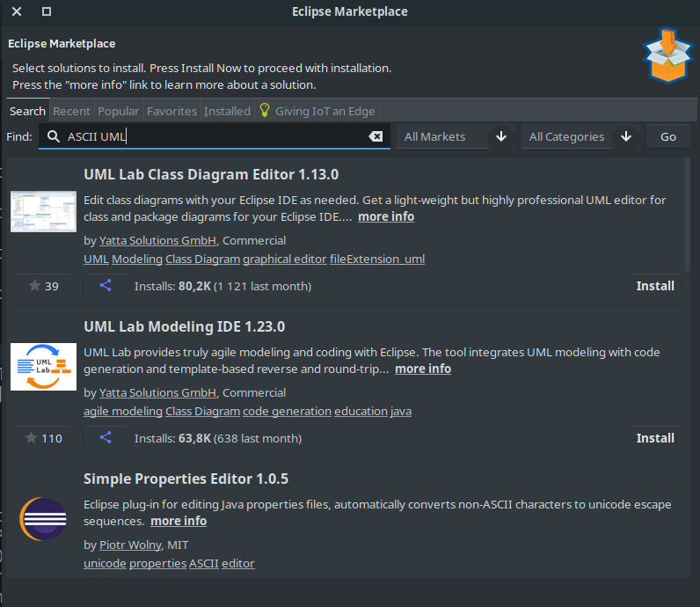Click the Simple Properties Editor eclipse logo

coord(44,519)
